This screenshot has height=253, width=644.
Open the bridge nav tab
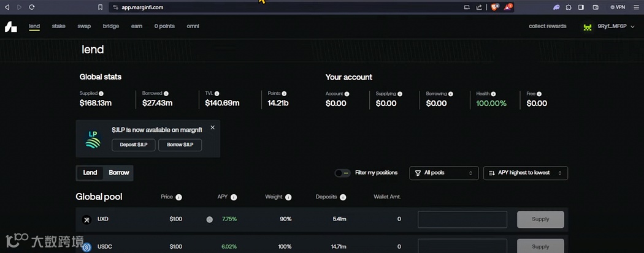[x=111, y=26]
